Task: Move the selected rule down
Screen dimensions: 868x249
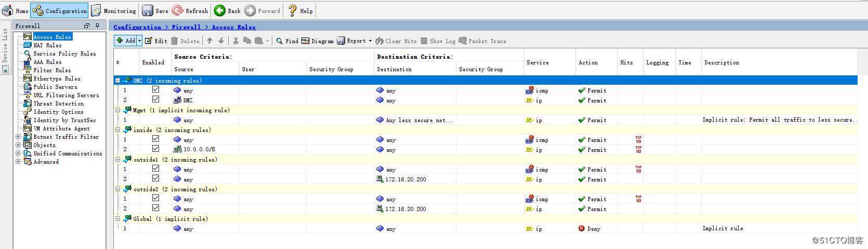Action: 221,41
